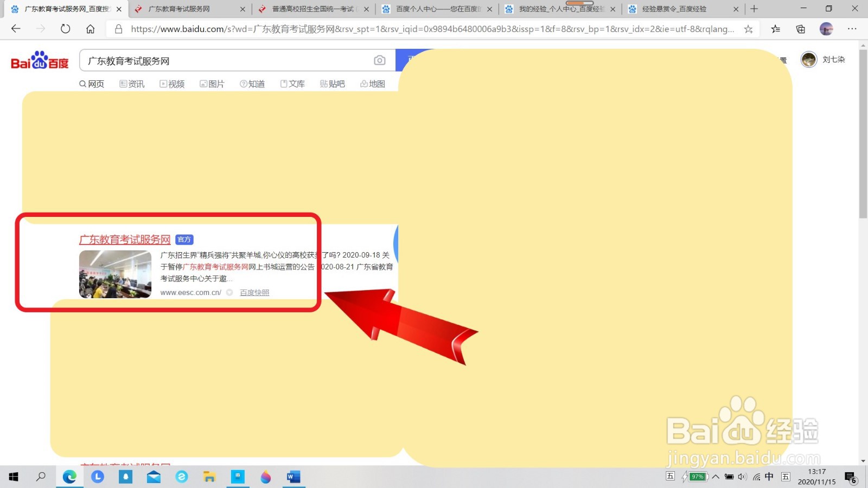Click the page vertical scrollbar thumb
The image size is (868, 488).
(x=863, y=134)
